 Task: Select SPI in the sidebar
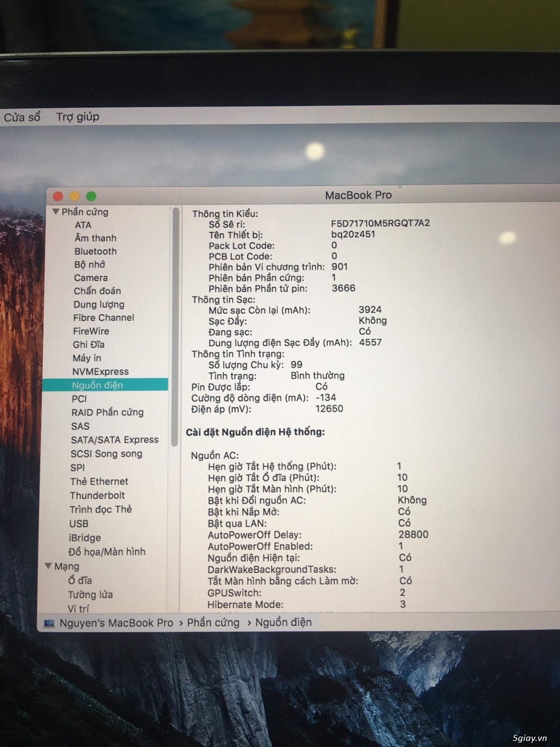tap(78, 467)
